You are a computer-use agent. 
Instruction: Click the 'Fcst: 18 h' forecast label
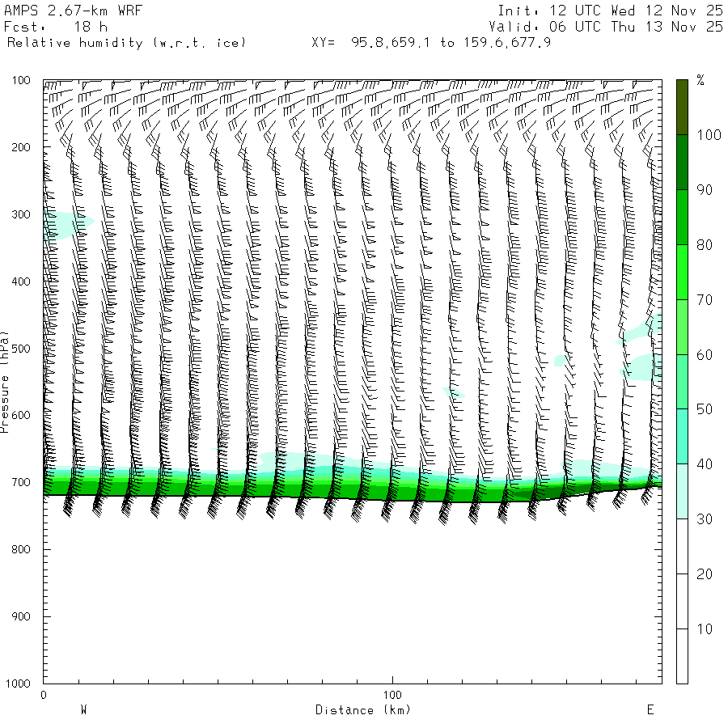pos(56,27)
